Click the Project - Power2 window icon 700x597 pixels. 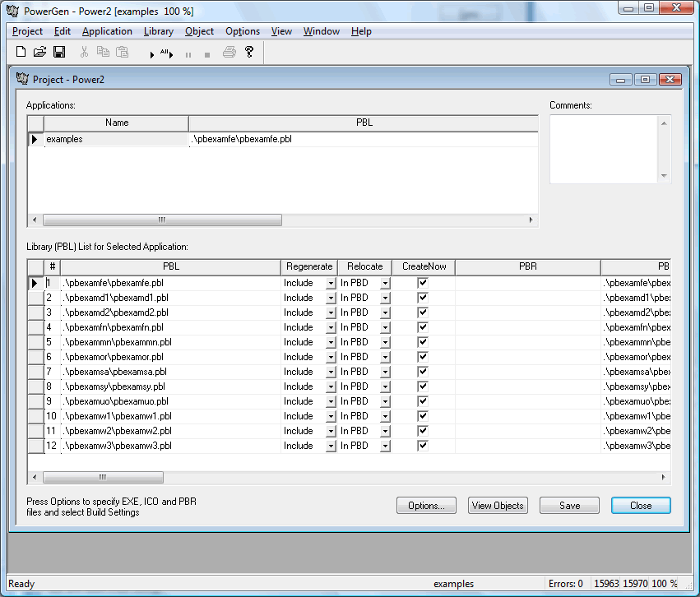(22, 79)
